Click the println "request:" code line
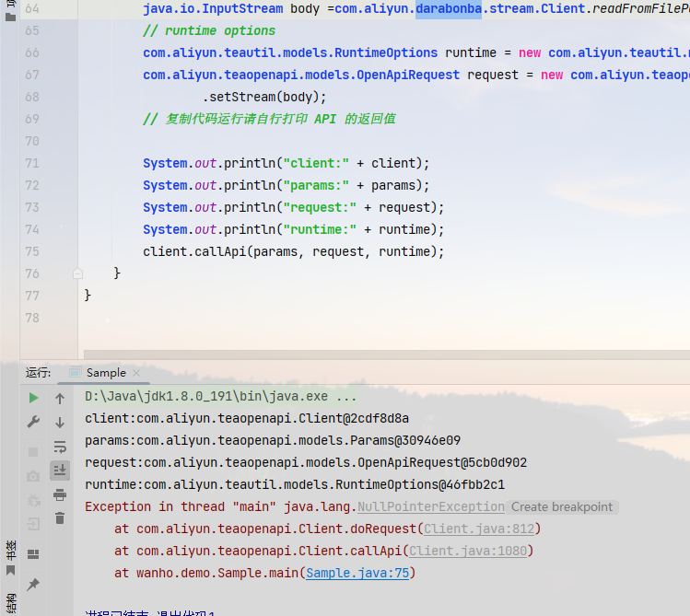Image resolution: width=690 pixels, height=616 pixels. 294,207
